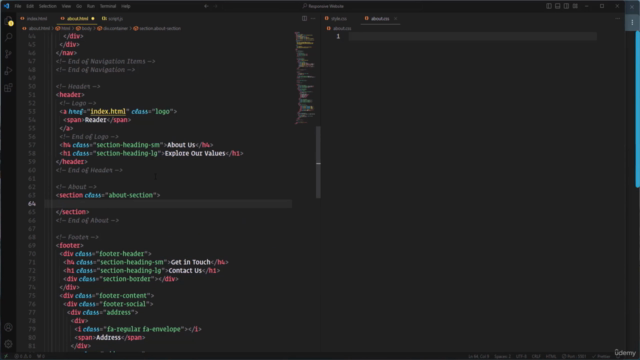Click the VS Code logo icon
This screenshot has width=640, height=360.
7,6
